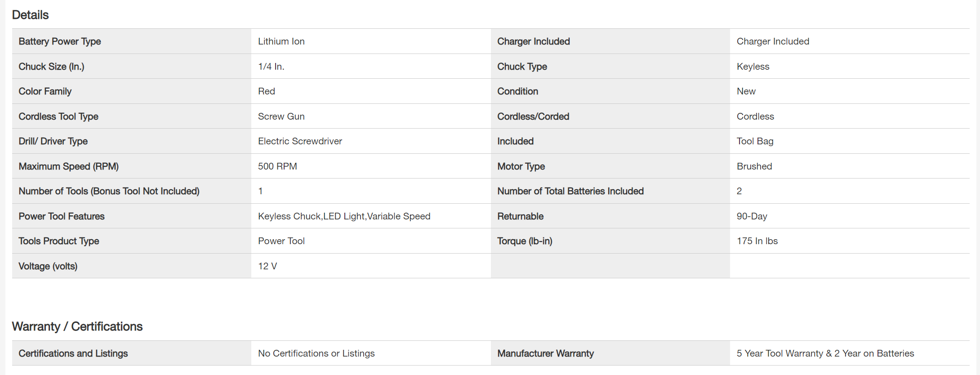Screen dimensions: 980x375
Task: Click the Keyless Chuck, LED Light, Variable Speed text
Action: [344, 216]
